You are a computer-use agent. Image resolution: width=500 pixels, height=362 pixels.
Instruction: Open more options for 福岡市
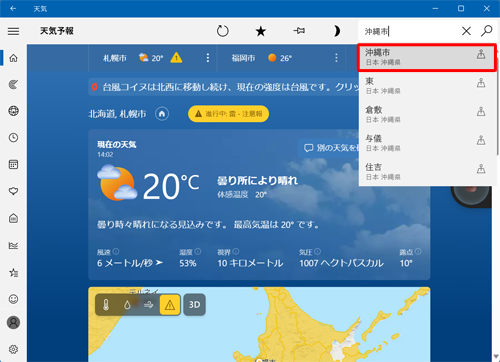(x=336, y=58)
